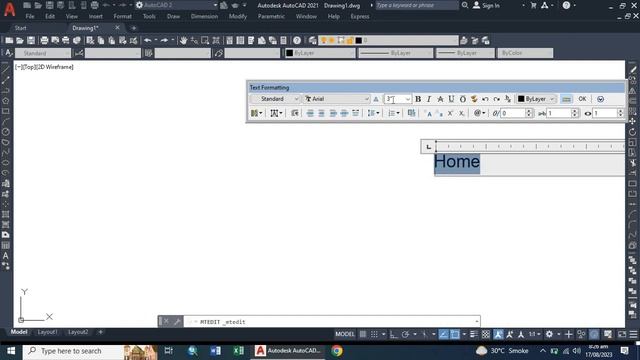The height and width of the screenshot is (360, 640).
Task: Open the MText Justification dropdown
Action: (276, 113)
